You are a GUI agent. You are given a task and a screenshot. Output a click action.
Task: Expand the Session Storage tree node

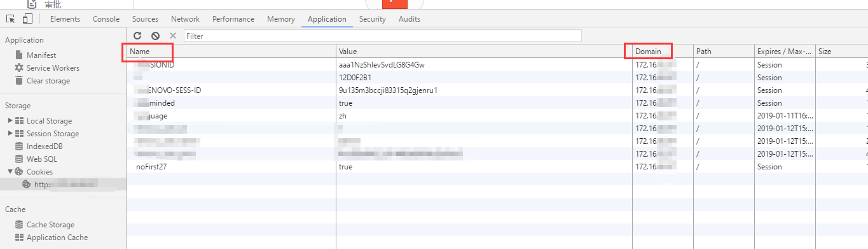10,134
